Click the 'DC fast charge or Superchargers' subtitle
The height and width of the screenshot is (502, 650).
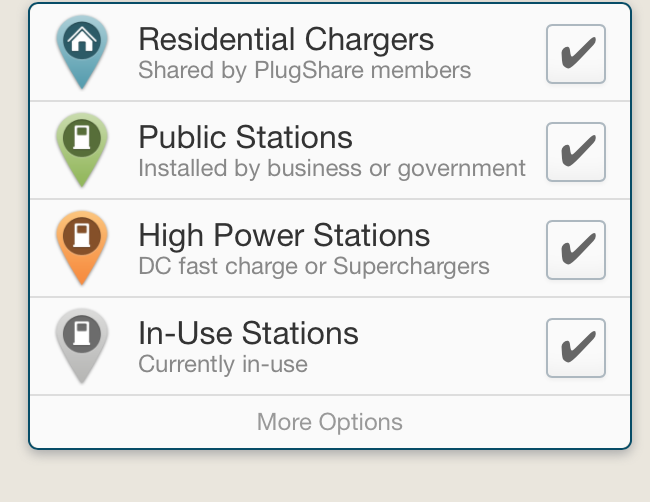314,266
